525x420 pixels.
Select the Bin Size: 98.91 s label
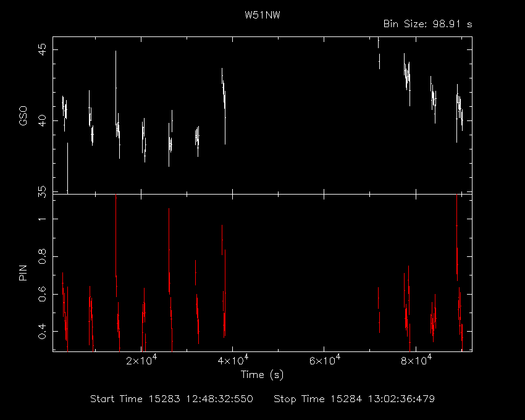click(427, 24)
